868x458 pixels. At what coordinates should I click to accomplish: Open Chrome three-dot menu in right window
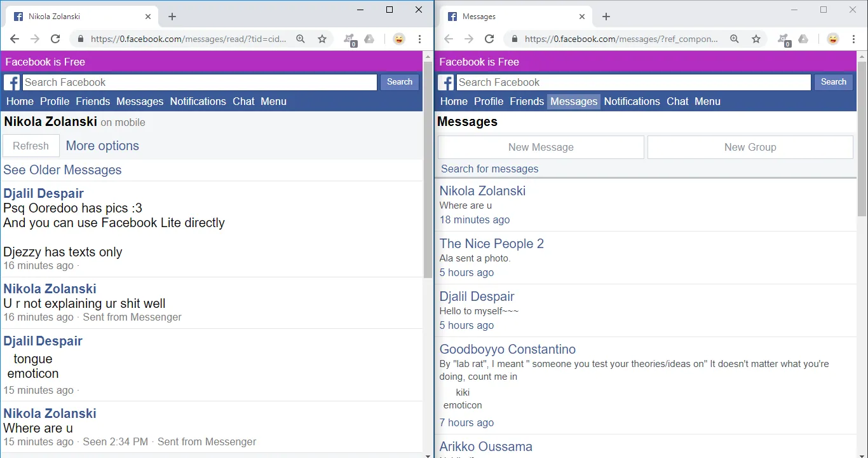tap(854, 39)
